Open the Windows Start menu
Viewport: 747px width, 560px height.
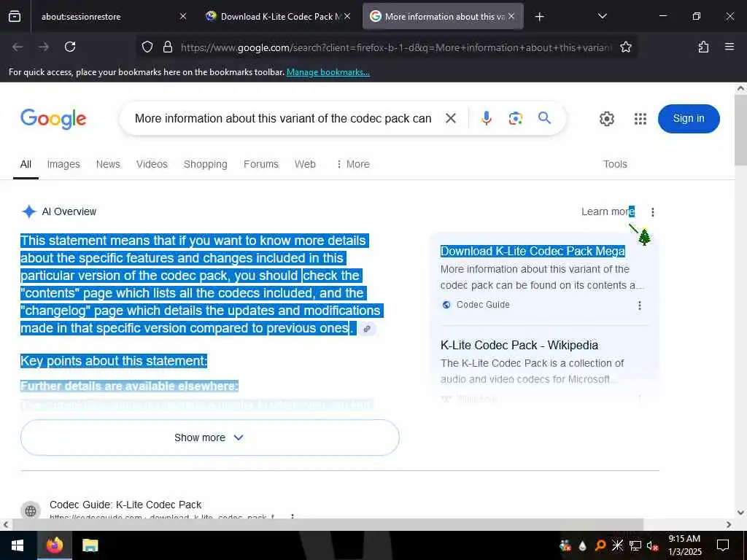click(x=18, y=545)
